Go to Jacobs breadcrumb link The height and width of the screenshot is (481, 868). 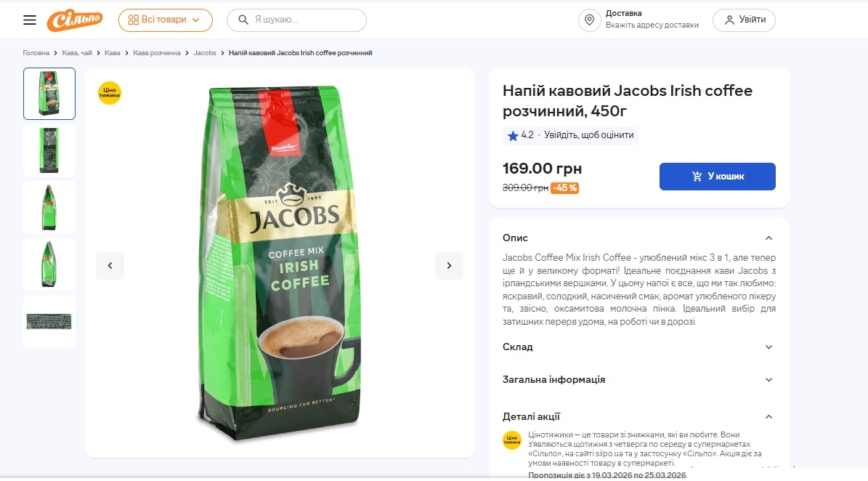205,53
